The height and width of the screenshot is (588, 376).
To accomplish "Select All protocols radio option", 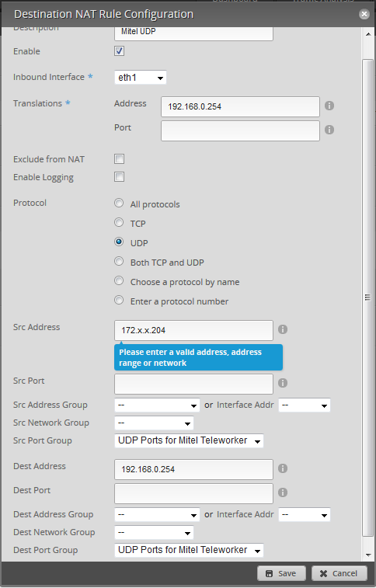I will pos(119,203).
